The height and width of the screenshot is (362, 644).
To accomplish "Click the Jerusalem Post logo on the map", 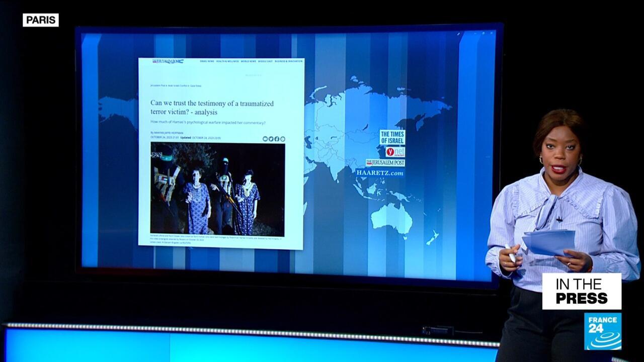I will click(x=385, y=163).
